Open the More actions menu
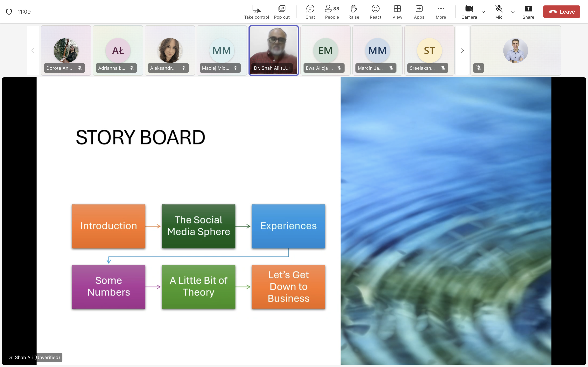The image size is (588, 367). click(441, 12)
